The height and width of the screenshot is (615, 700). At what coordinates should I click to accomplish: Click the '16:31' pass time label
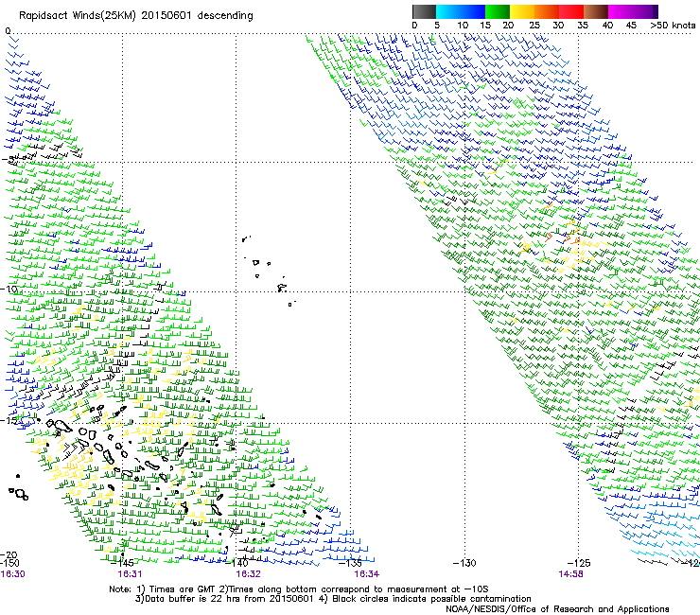[130, 574]
